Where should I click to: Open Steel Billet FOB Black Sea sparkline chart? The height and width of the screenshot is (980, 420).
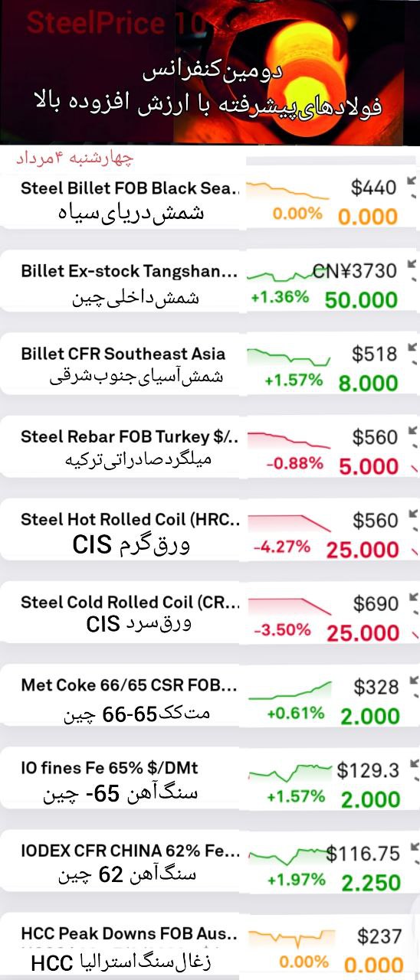pos(288,189)
